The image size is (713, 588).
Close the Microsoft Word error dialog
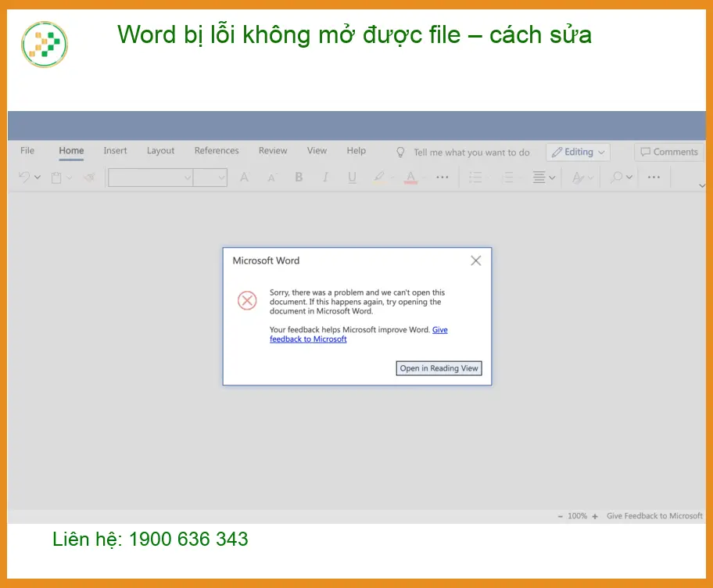[475, 260]
